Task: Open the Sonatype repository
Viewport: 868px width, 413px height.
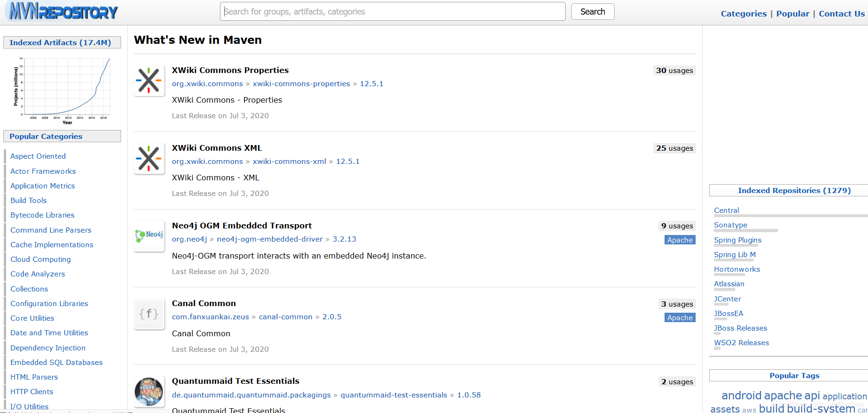Action: coord(730,225)
